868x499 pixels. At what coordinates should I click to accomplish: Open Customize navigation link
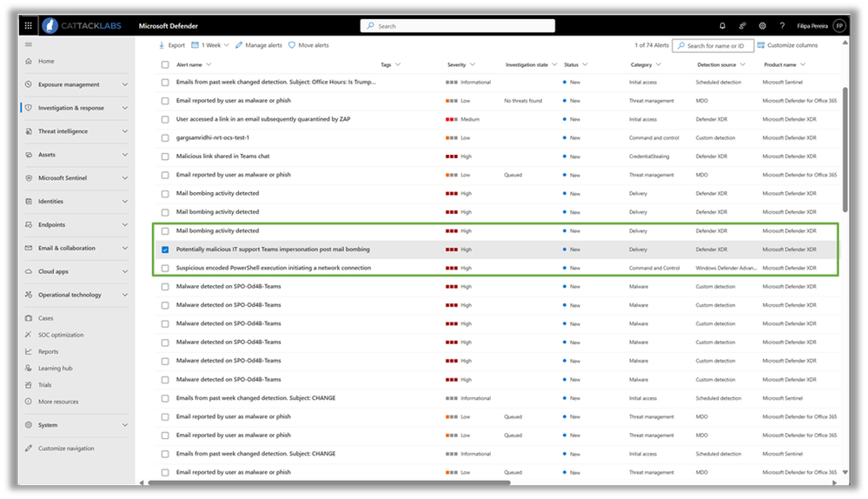click(66, 448)
